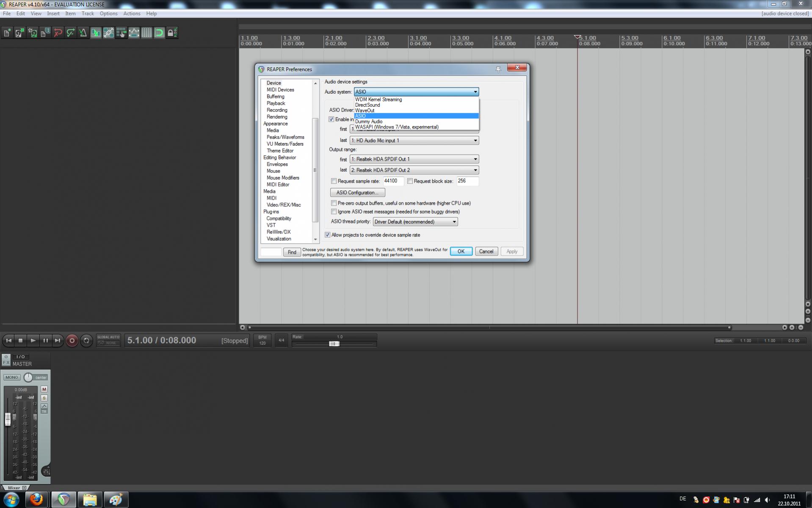This screenshot has width=812, height=508.
Task: Enable 'Request sample rate' checkbox
Action: tap(334, 181)
